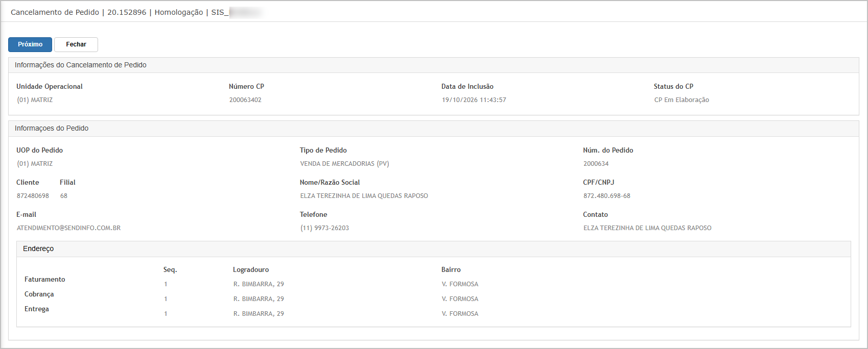This screenshot has width=868, height=349.
Task: Select the e-mail ATENDIMENTO@SENDINFO.COM.BR
Action: click(69, 228)
